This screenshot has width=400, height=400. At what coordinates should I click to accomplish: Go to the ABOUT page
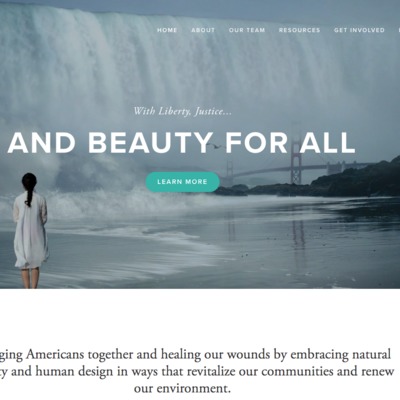(x=203, y=30)
